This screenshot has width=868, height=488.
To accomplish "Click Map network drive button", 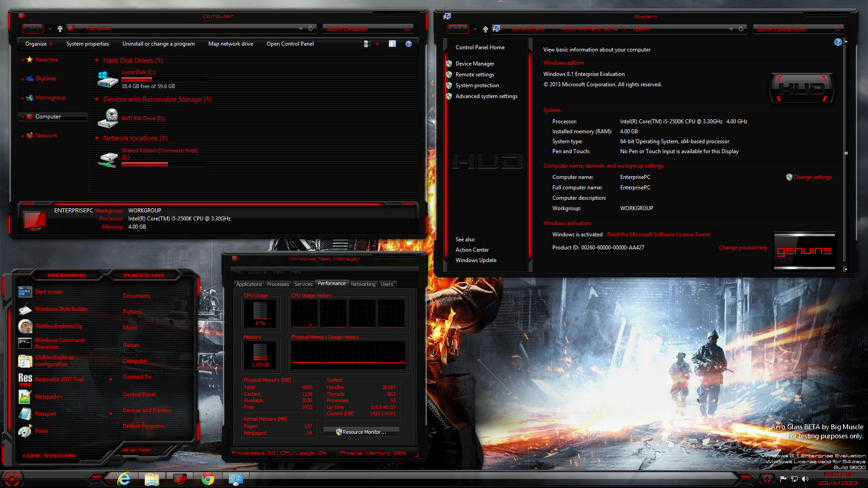I will pyautogui.click(x=231, y=44).
